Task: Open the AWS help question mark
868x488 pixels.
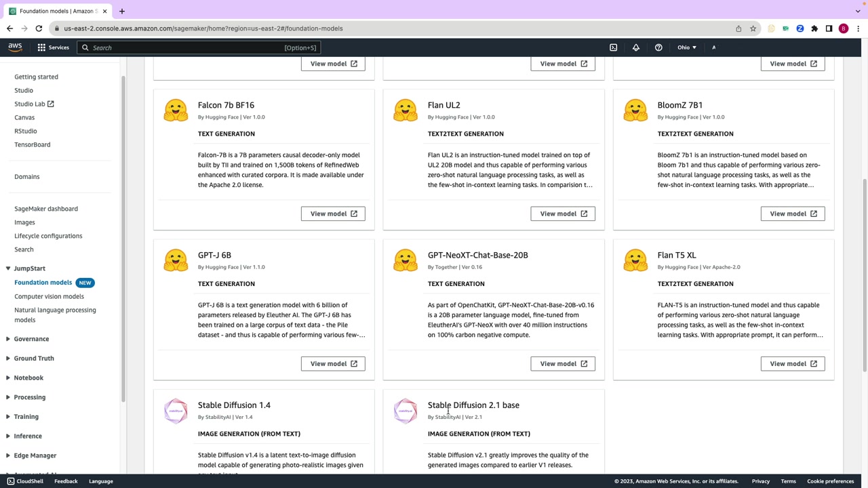Action: (658, 47)
